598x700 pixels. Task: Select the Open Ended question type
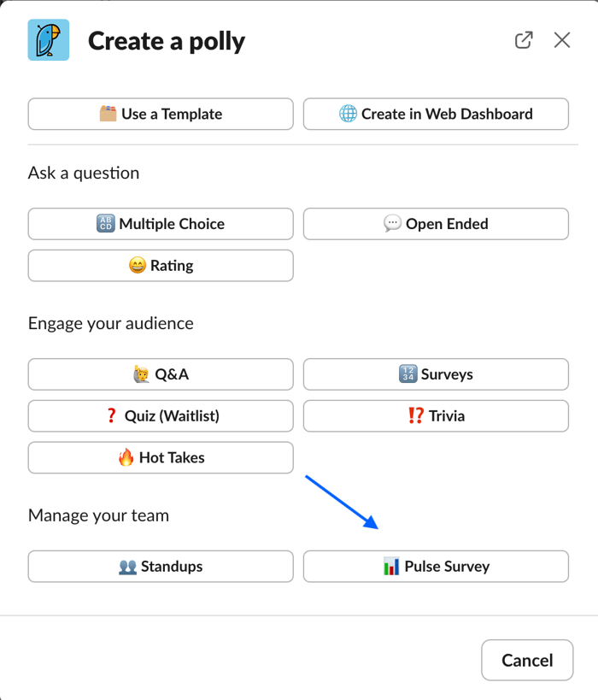tap(436, 224)
